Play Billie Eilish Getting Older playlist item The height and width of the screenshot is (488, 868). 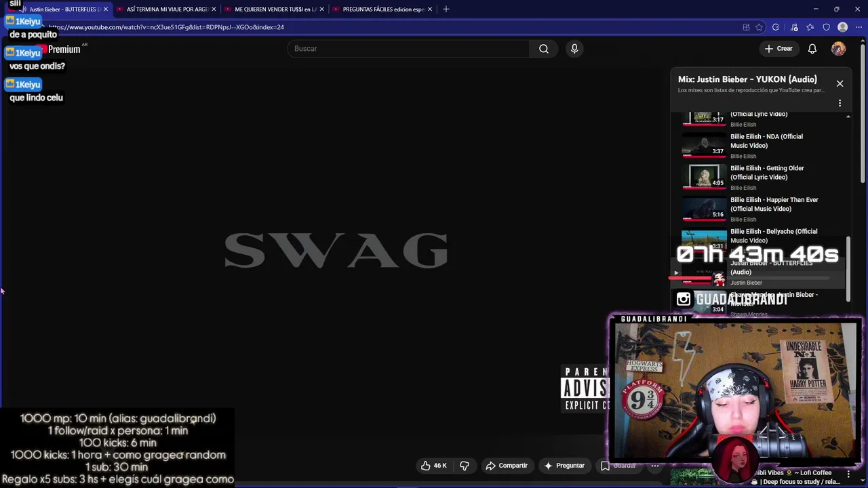[758, 178]
